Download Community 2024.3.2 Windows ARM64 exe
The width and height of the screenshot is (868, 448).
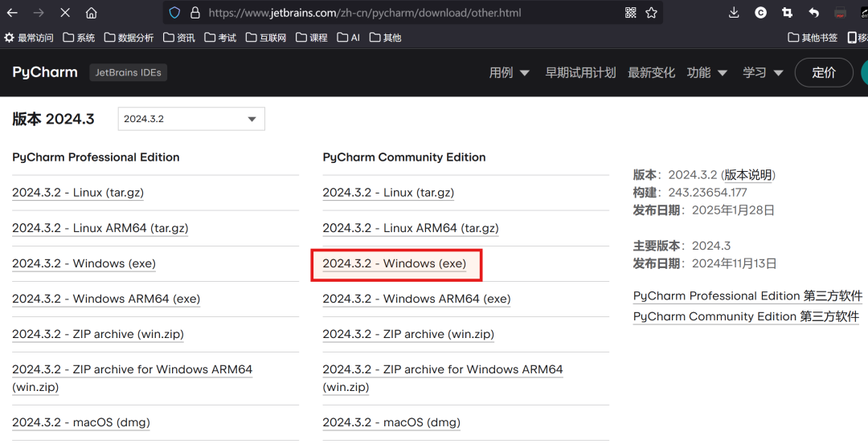[417, 299]
